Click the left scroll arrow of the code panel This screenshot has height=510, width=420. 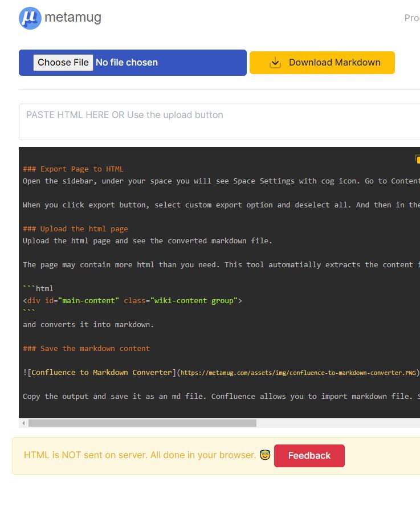click(23, 423)
